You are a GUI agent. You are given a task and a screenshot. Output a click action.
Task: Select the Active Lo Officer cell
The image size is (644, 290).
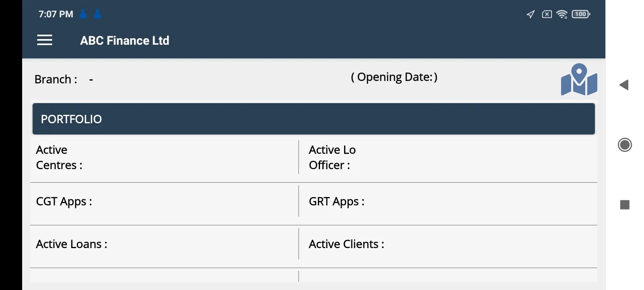(x=448, y=157)
